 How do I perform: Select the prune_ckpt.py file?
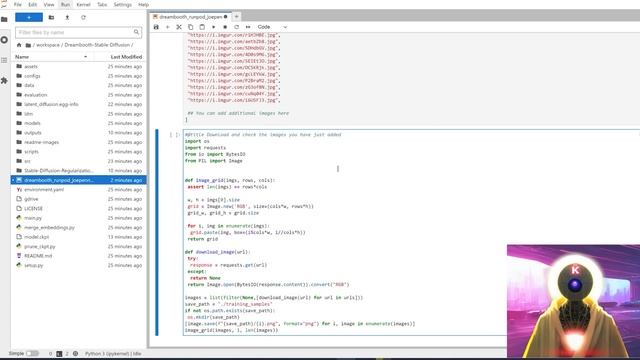click(78, 246)
